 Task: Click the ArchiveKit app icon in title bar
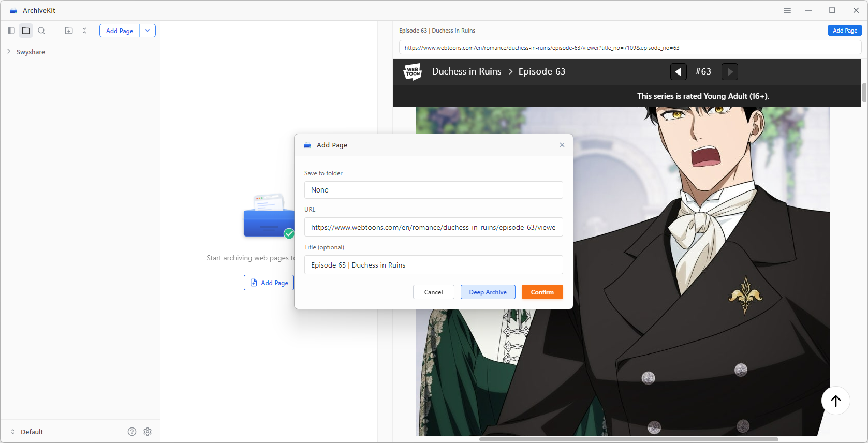[x=13, y=10]
